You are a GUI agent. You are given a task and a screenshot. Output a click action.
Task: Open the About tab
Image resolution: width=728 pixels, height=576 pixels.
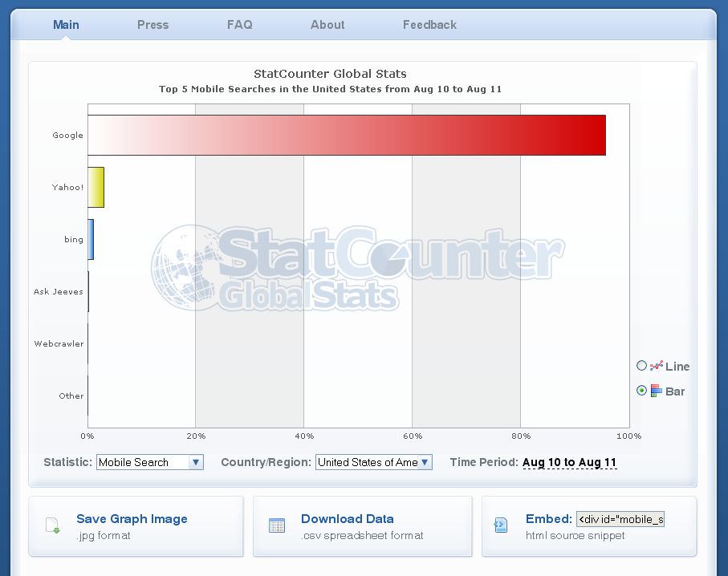click(327, 25)
